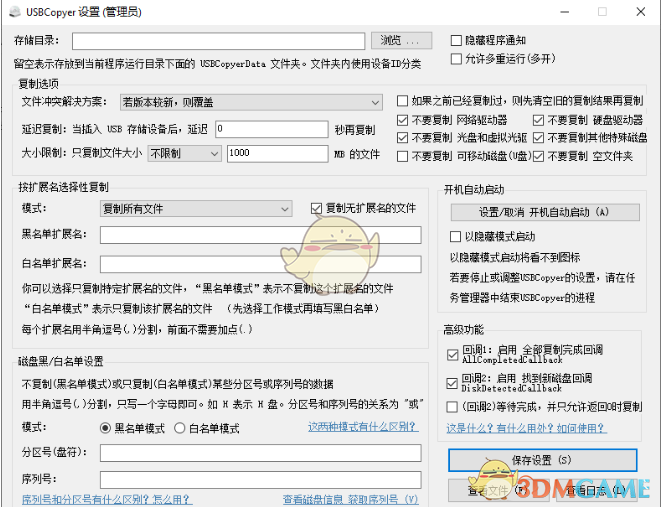Select the 白名单模式 radio button

point(181,428)
